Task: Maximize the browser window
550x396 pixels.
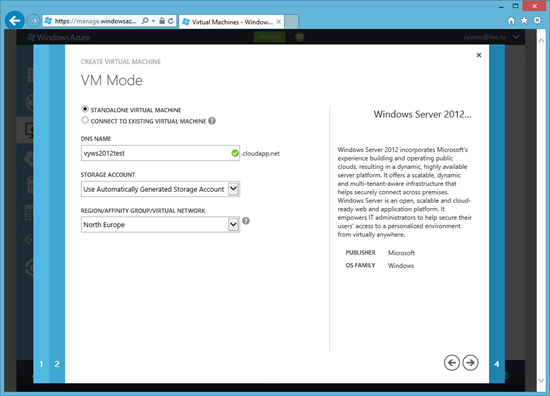Action: (x=515, y=6)
